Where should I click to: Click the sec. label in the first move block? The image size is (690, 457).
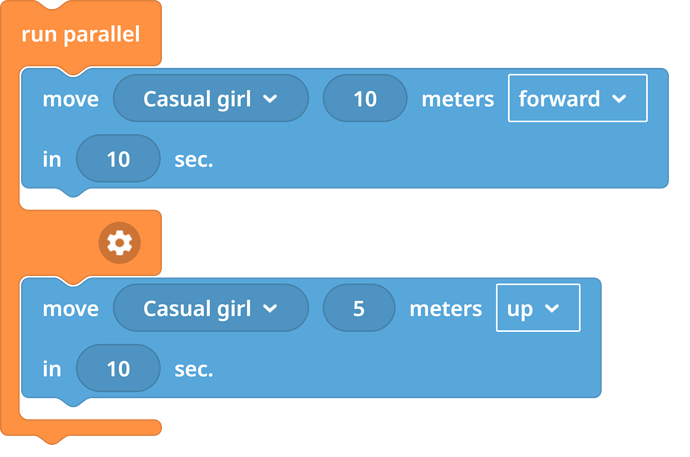coord(194,159)
